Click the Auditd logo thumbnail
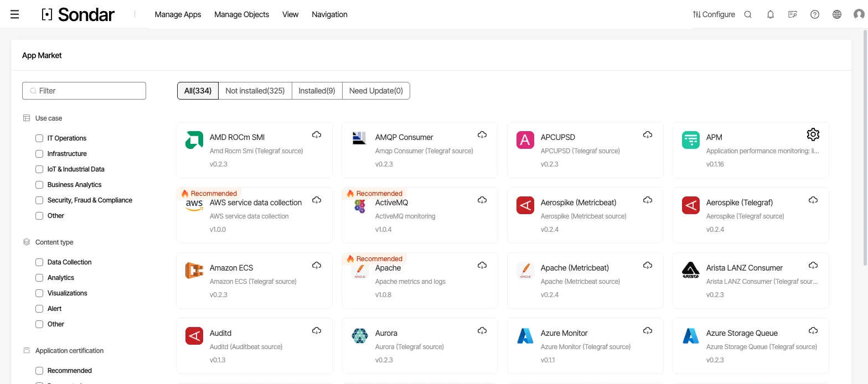The image size is (868, 384). [194, 335]
